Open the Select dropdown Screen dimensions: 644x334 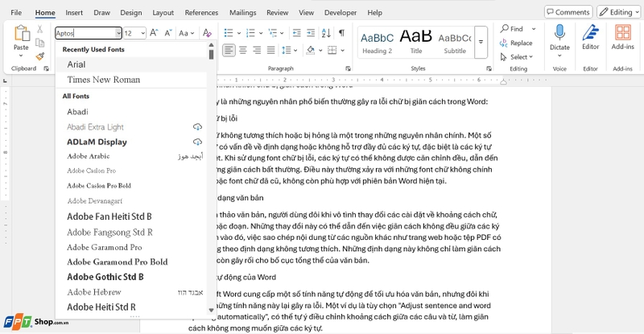click(x=516, y=57)
